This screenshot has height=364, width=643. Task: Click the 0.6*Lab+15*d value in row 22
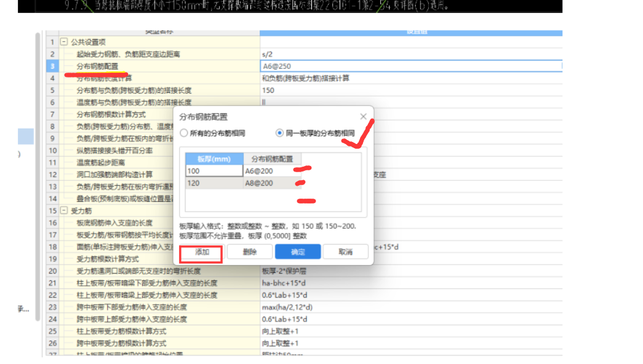pyautogui.click(x=411, y=295)
